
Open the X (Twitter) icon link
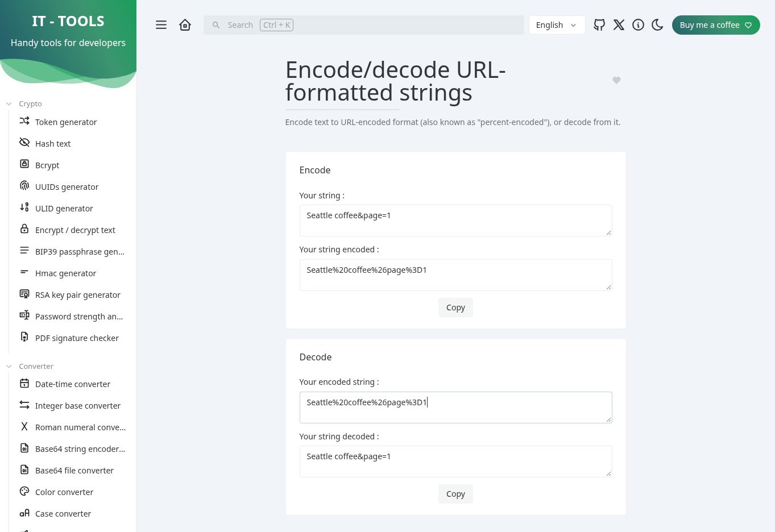coord(619,25)
